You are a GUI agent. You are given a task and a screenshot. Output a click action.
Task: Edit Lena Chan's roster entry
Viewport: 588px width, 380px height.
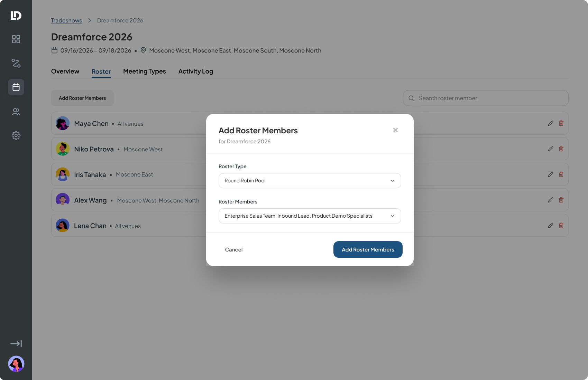click(x=551, y=226)
